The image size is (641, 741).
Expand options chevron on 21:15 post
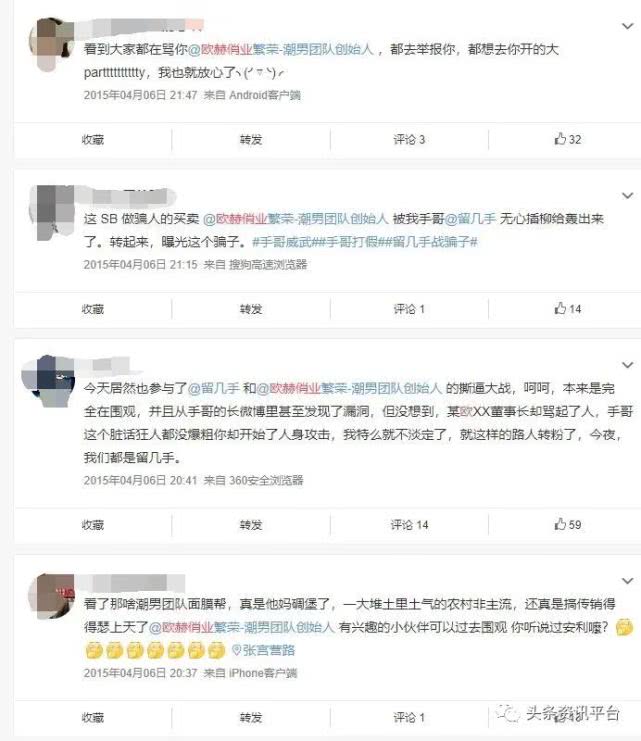(627, 196)
